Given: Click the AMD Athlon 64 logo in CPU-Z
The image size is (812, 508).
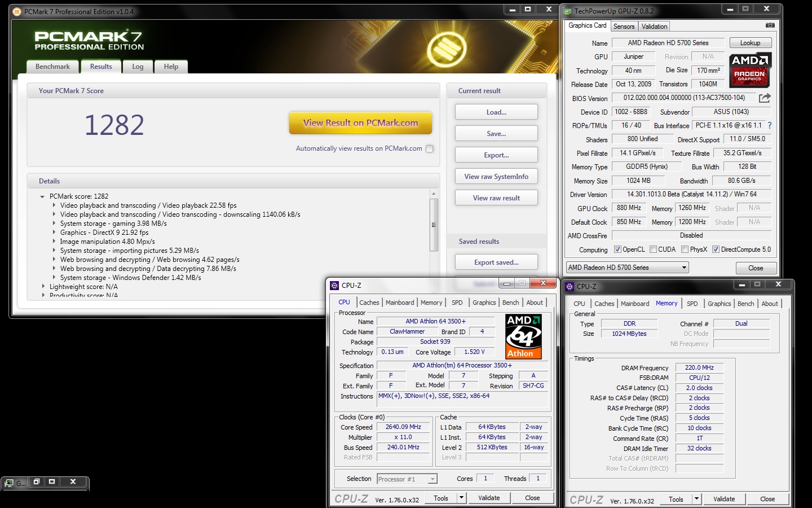Looking at the screenshot, I should tap(524, 337).
